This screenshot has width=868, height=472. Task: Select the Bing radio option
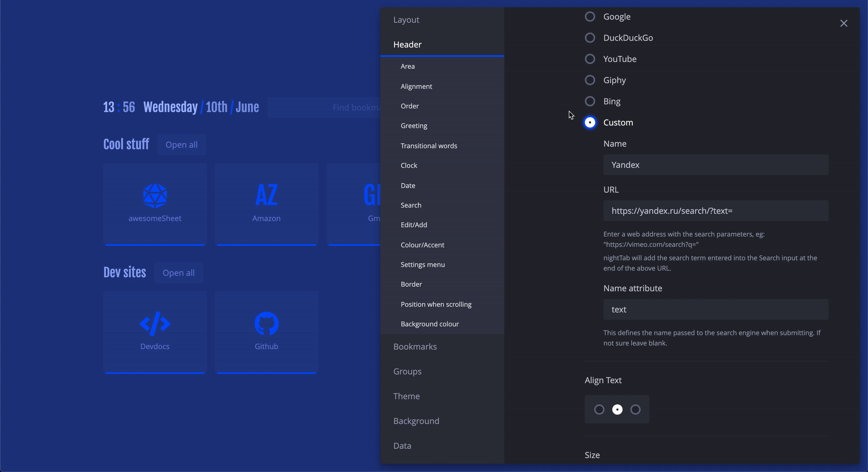pyautogui.click(x=590, y=101)
